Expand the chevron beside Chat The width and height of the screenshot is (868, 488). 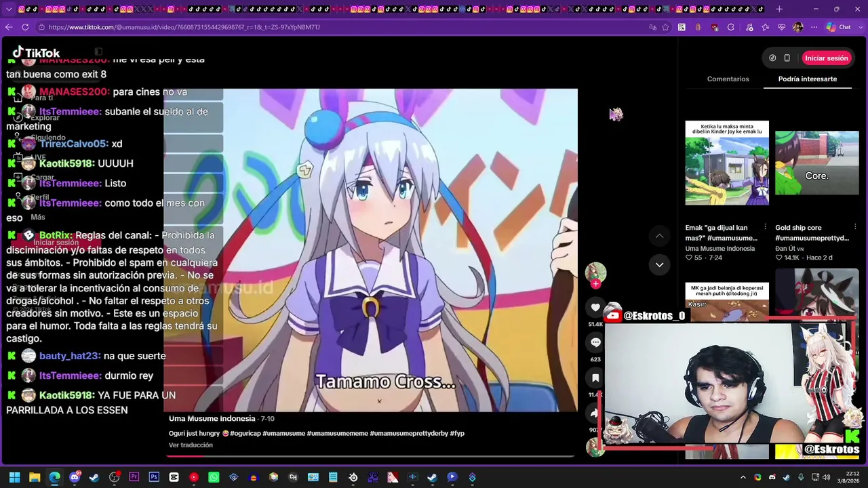pyautogui.click(x=860, y=27)
